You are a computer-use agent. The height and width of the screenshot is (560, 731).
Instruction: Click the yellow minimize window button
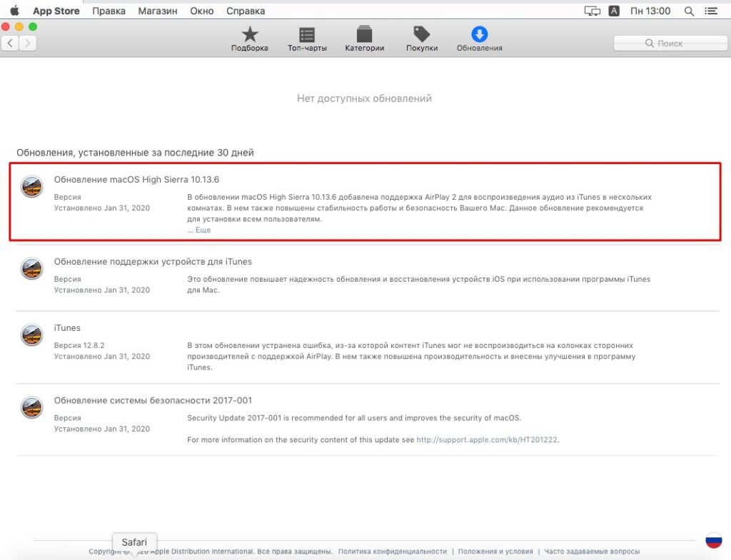19,26
